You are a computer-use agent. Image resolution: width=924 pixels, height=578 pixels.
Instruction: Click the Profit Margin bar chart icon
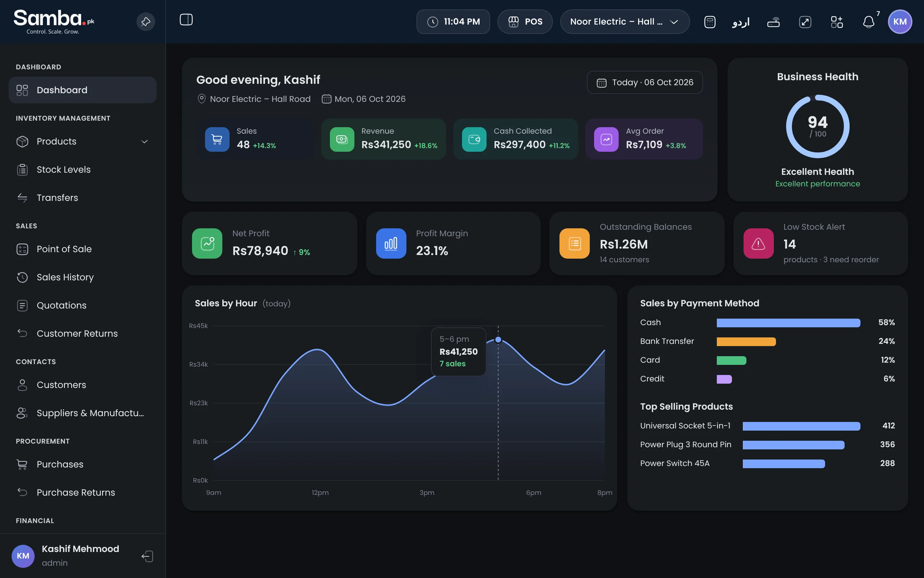391,243
